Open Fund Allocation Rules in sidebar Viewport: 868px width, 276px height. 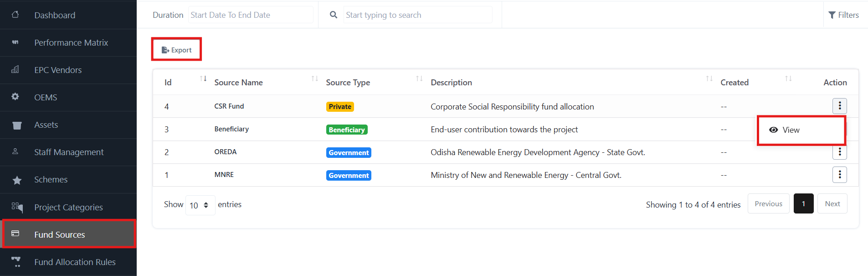75,262
